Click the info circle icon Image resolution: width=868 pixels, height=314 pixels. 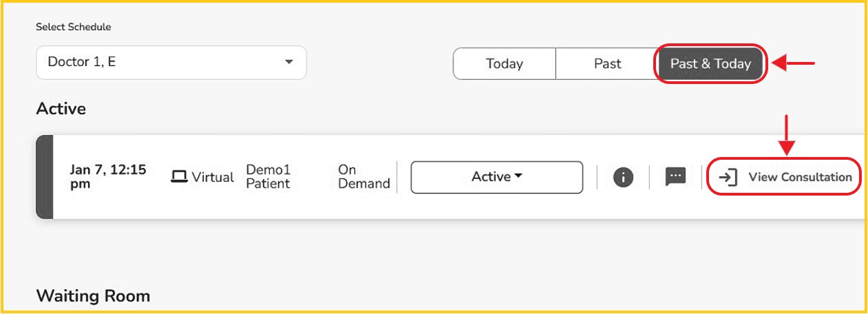click(623, 177)
